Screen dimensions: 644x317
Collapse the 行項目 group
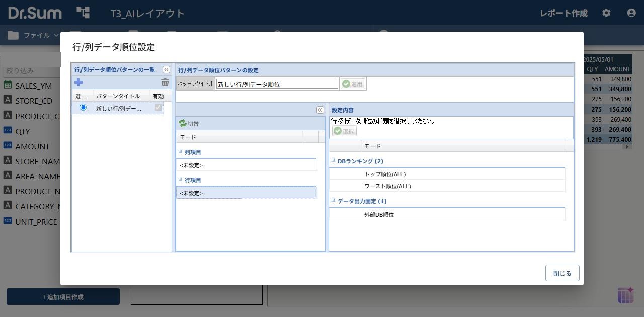(180, 179)
